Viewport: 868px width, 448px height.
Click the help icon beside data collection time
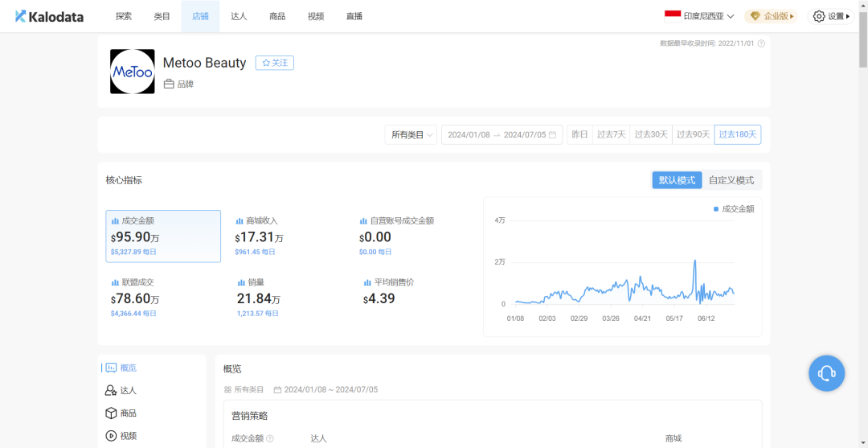coord(761,43)
